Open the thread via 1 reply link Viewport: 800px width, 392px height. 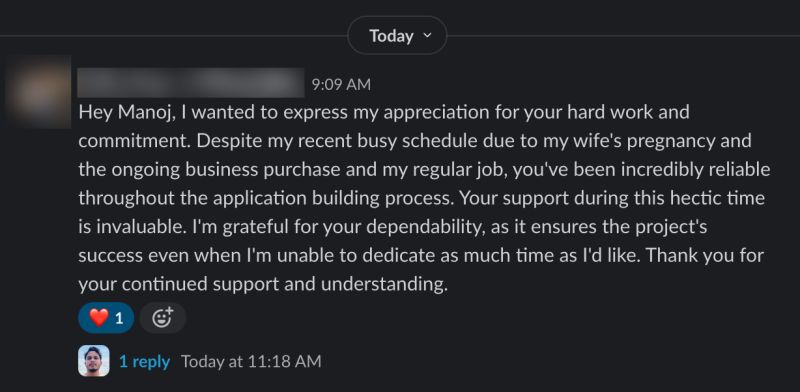click(144, 362)
